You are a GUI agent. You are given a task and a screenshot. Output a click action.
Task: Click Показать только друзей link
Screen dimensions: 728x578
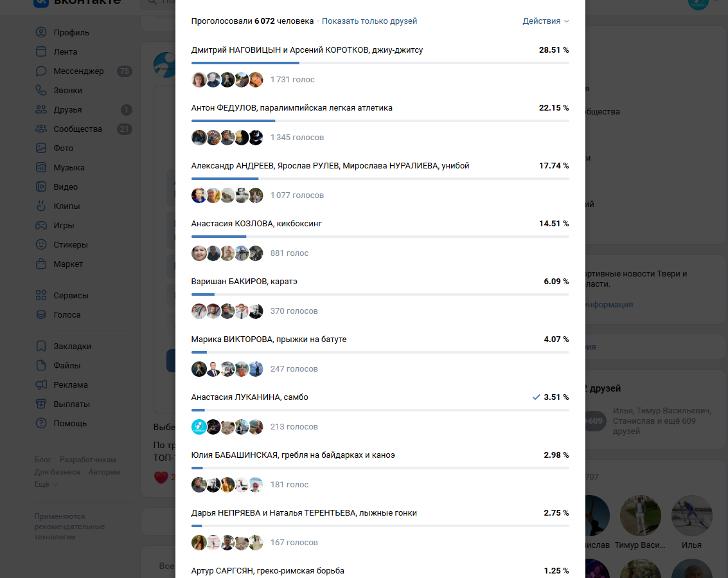[x=369, y=21]
